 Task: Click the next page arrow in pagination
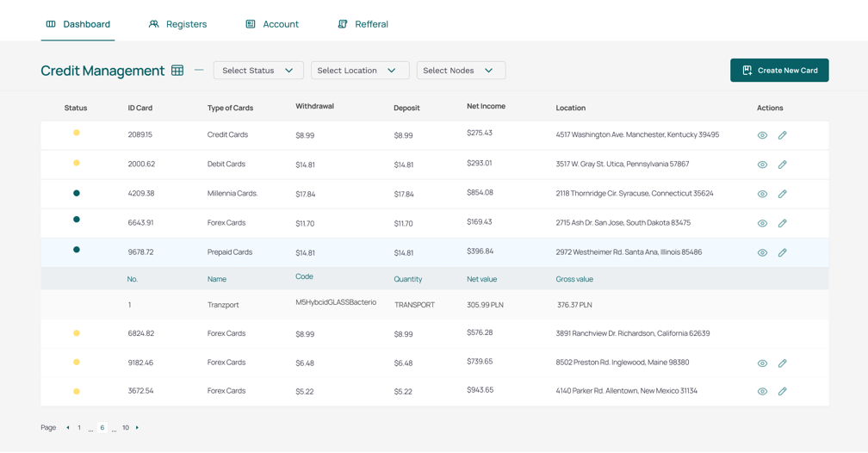(137, 427)
